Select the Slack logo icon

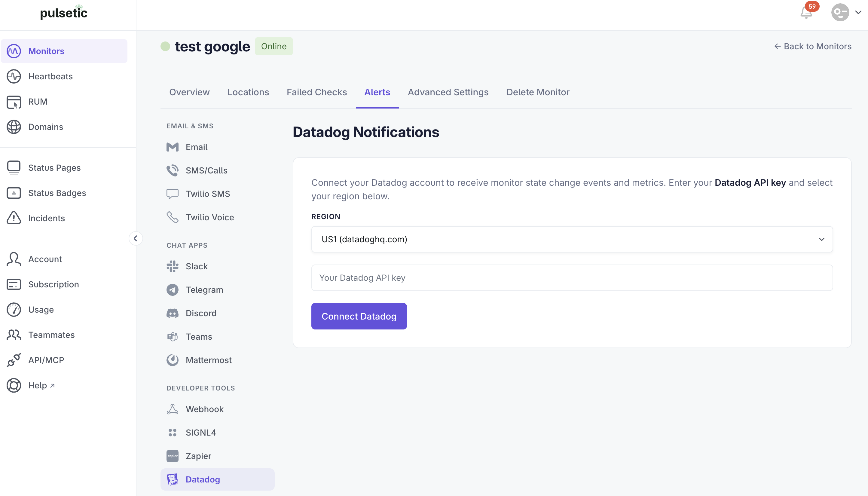(x=172, y=266)
